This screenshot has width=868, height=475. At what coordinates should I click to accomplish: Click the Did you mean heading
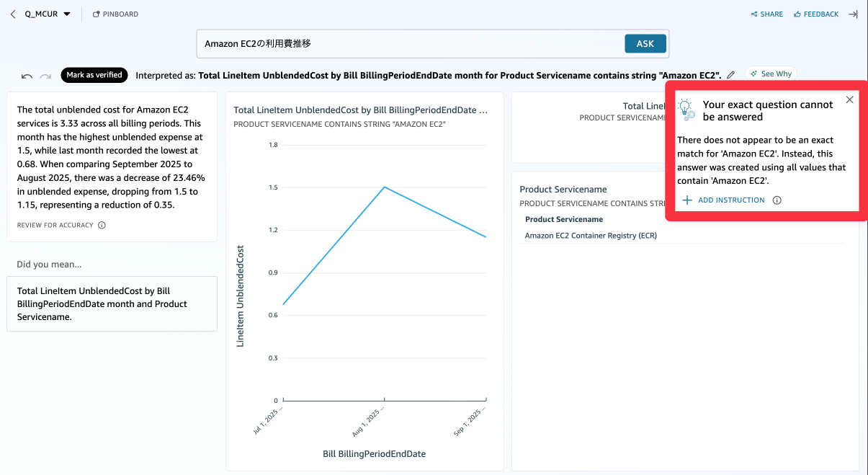click(49, 265)
